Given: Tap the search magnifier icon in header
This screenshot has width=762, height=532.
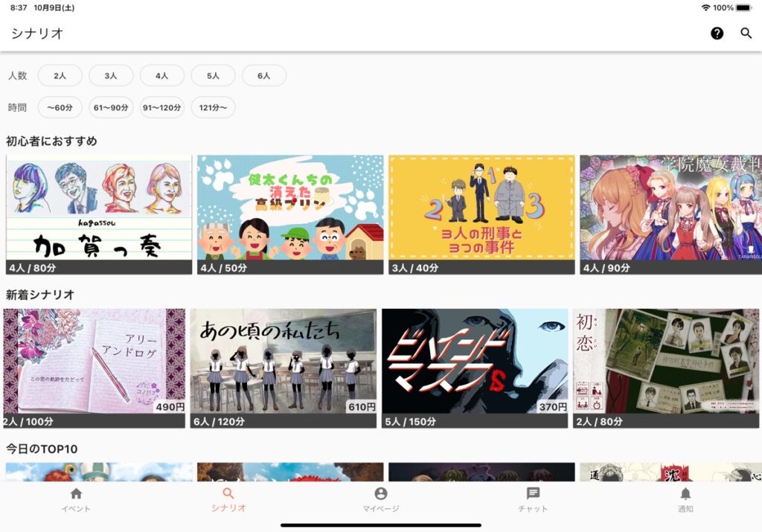Looking at the screenshot, I should tap(746, 33).
